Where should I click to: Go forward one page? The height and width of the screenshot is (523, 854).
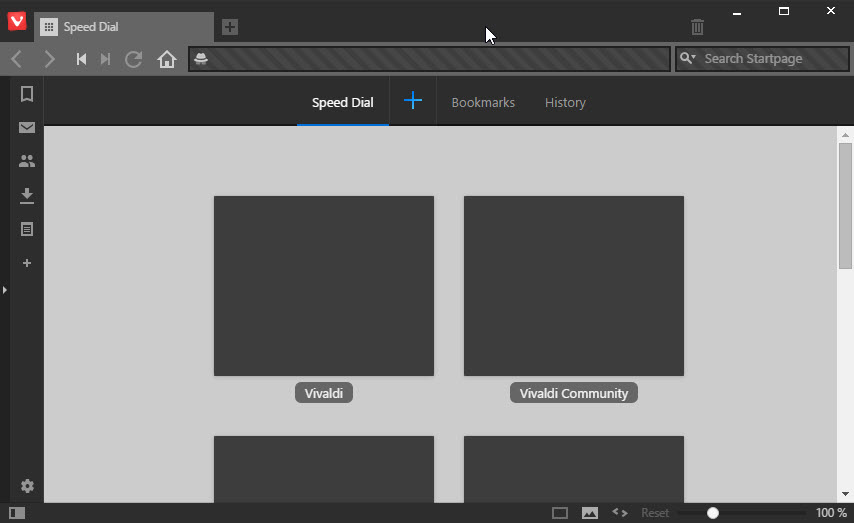point(50,59)
